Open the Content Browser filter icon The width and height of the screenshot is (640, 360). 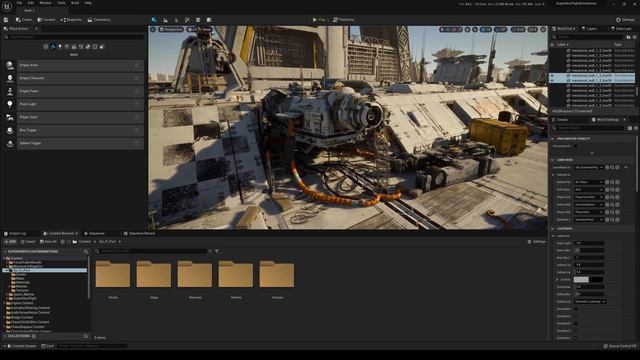tap(217, 251)
